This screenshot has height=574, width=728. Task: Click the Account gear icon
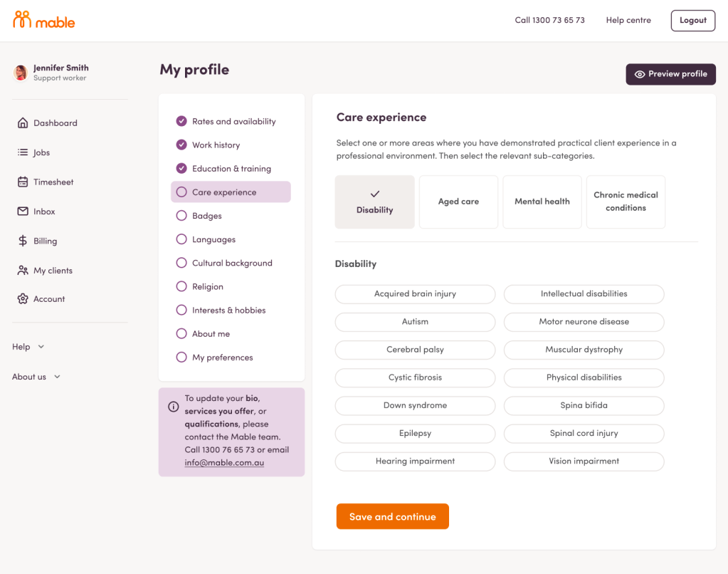click(x=23, y=299)
